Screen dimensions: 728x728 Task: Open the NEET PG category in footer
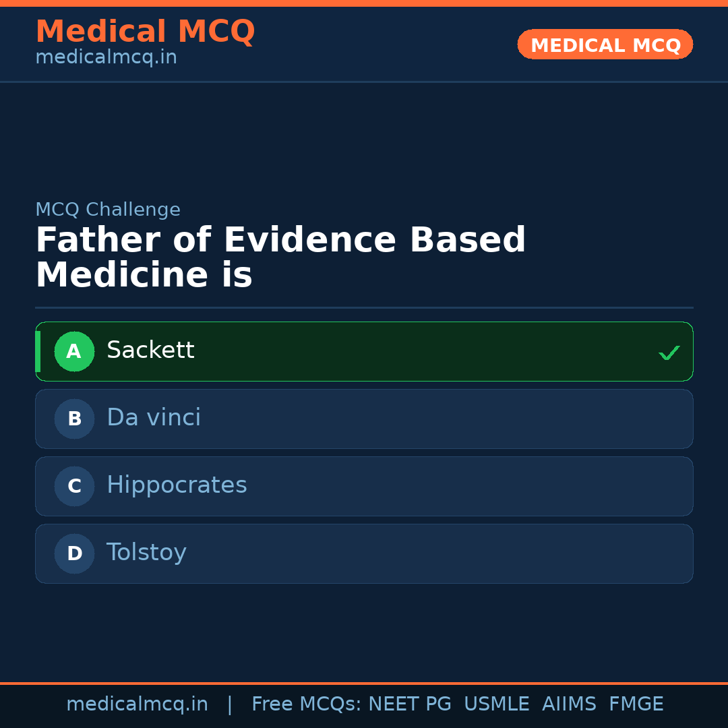409,704
